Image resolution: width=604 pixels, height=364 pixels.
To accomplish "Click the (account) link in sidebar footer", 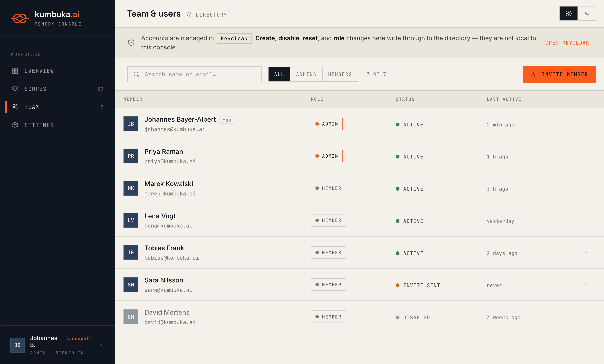I will click(79, 338).
